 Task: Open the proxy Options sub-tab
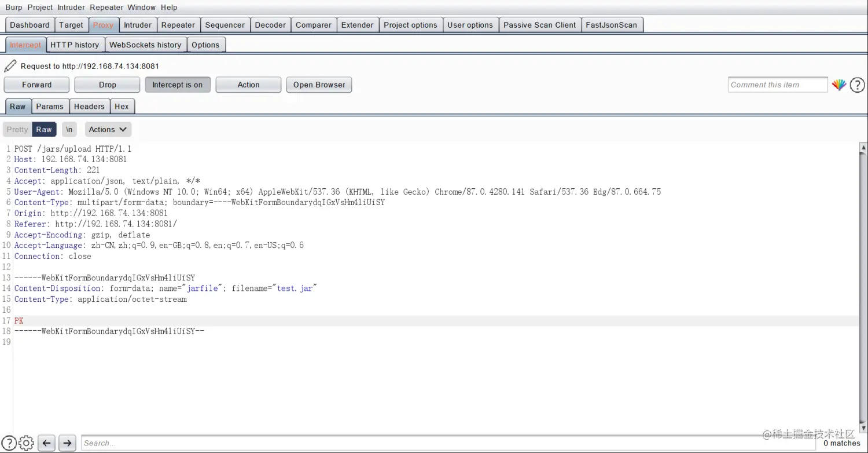[x=205, y=45]
